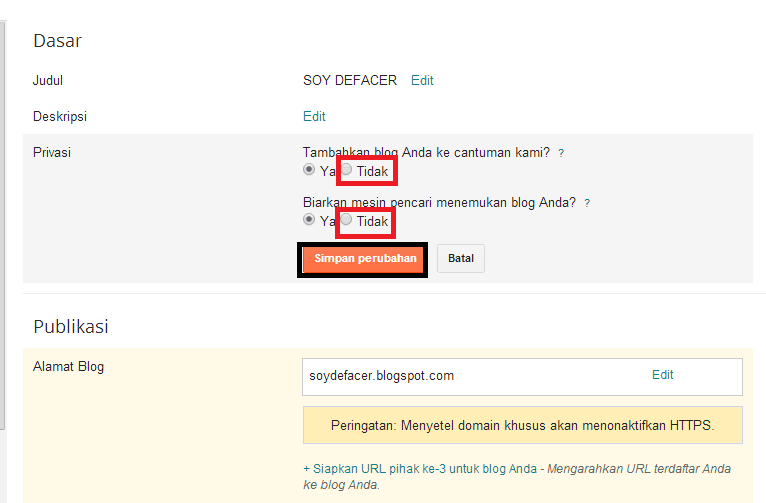
Task: Click the blog address box soydefacer.blogspot.com
Action: coord(522,377)
